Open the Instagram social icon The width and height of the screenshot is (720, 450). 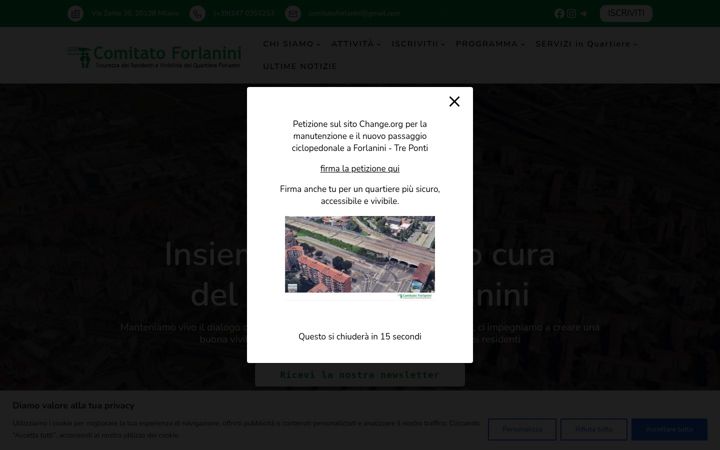click(x=571, y=13)
